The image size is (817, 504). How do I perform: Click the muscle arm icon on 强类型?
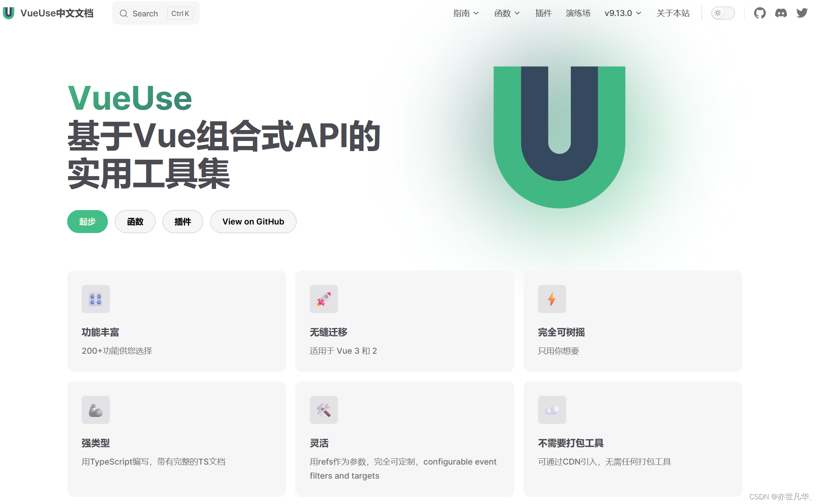tap(95, 410)
